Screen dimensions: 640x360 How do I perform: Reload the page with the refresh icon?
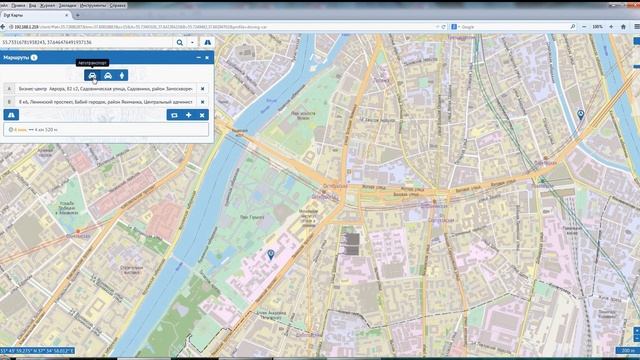(444, 27)
